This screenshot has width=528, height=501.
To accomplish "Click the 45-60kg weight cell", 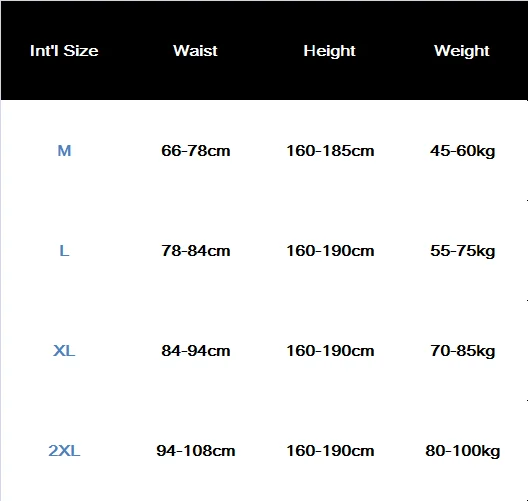I will coord(462,151).
